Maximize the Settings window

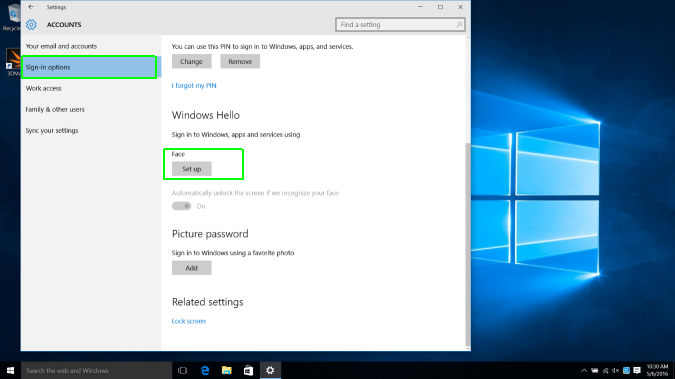click(x=440, y=7)
